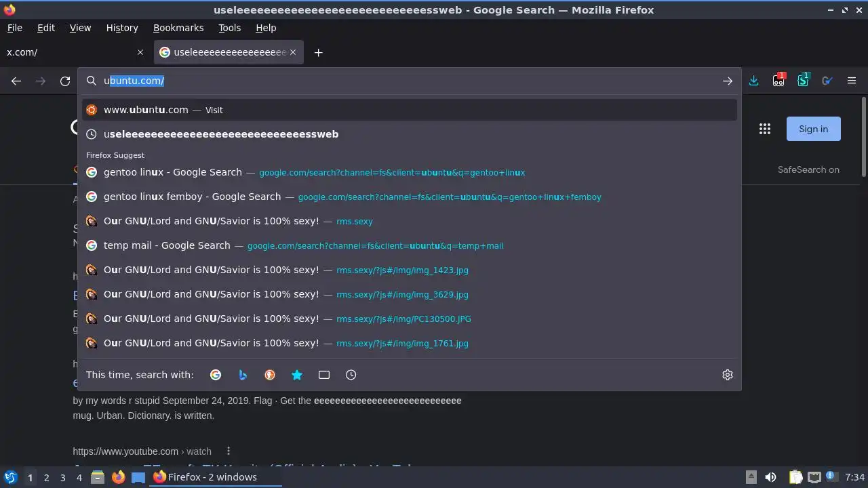This screenshot has height=488, width=868.
Task: Open the Edit menu
Action: 46,28
